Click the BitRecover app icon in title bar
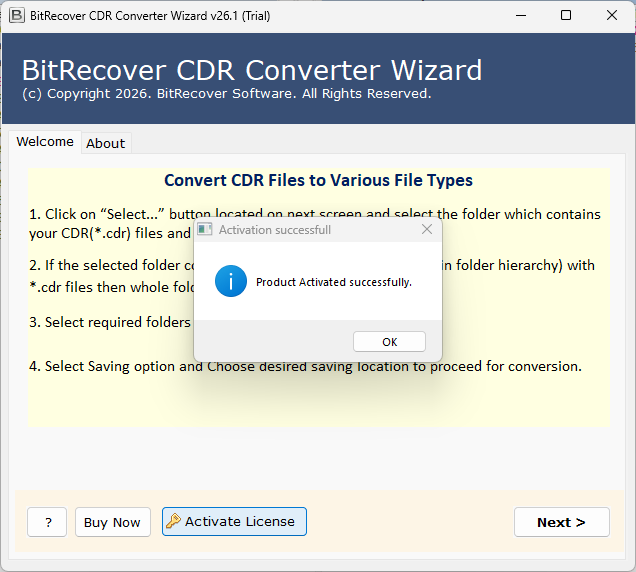The width and height of the screenshot is (636, 572). pyautogui.click(x=17, y=15)
